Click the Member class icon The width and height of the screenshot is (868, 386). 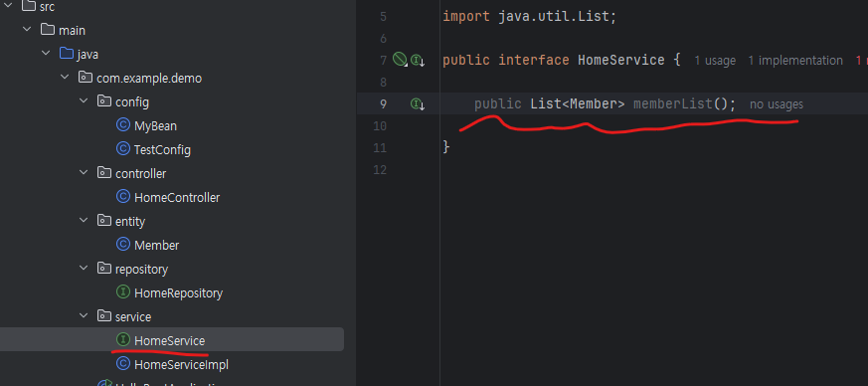click(123, 244)
